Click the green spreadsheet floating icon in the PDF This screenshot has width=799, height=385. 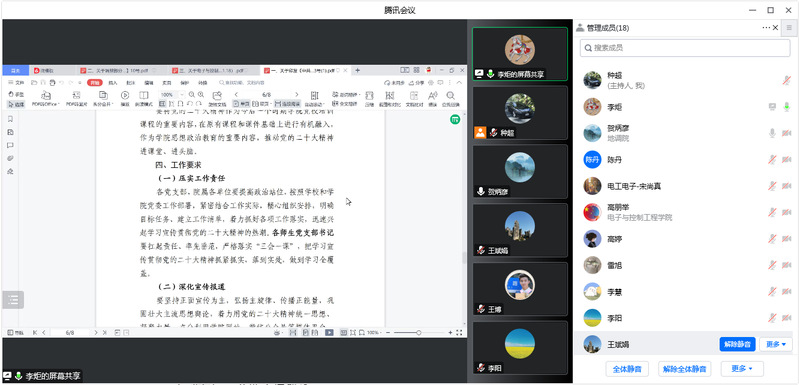[x=455, y=119]
